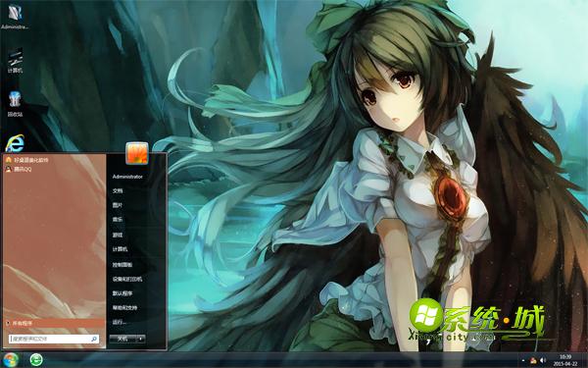Expand 所有程序 all programs list
Viewport: 588px width, 368px height.
point(54,323)
